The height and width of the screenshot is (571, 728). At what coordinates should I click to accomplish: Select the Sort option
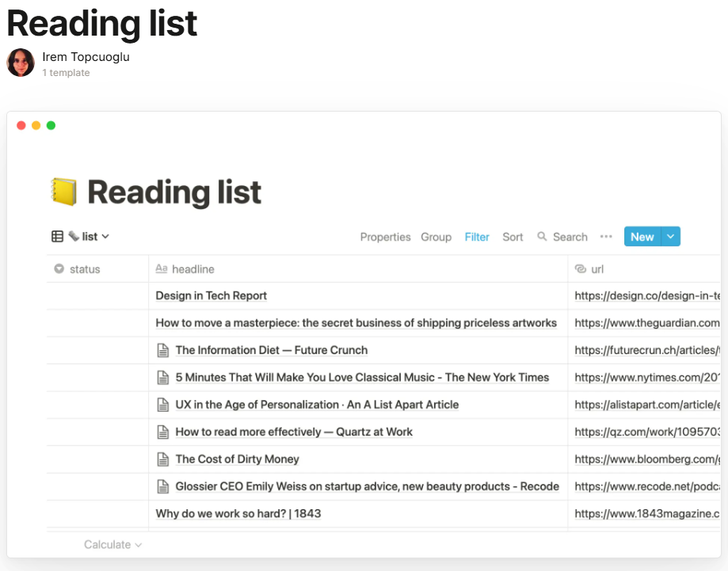513,237
